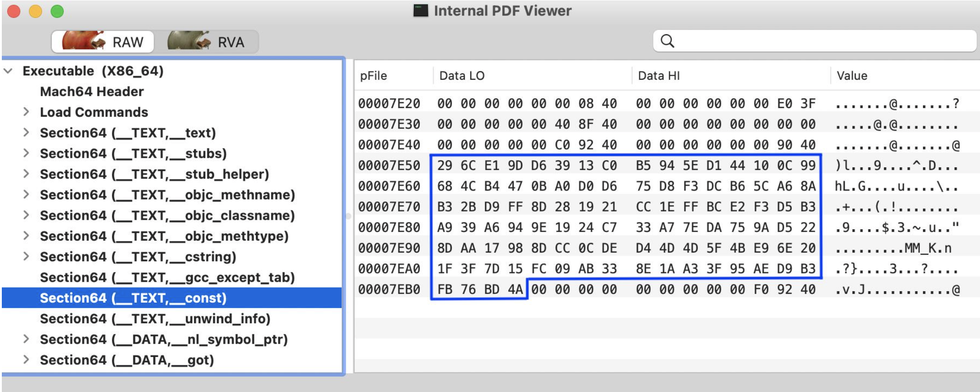
Task: Collapse the Executable (X86_64) tree node
Action: click(x=8, y=71)
